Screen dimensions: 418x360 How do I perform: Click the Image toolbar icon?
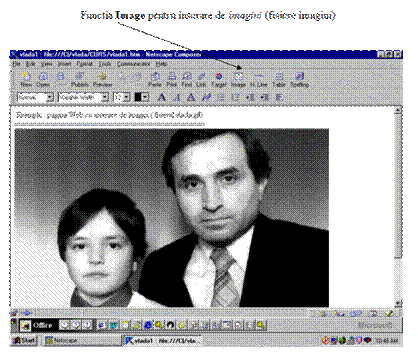pos(238,80)
